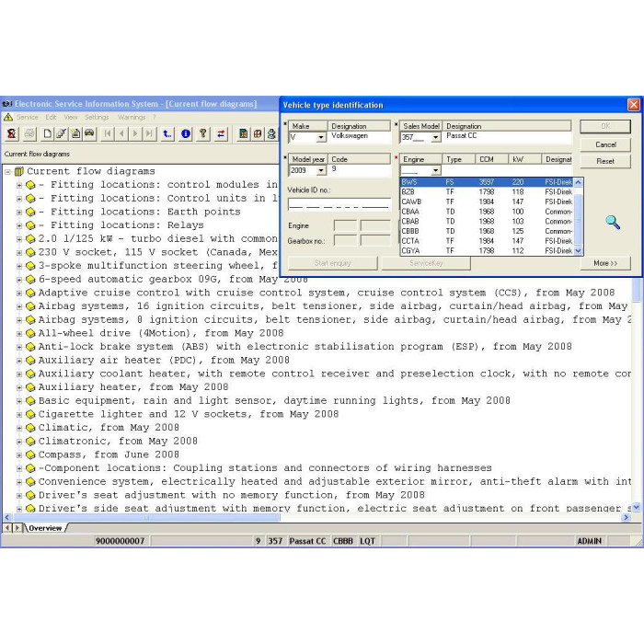Select Climatic, from May 2008 item
The image size is (644, 644).
tap(109, 428)
